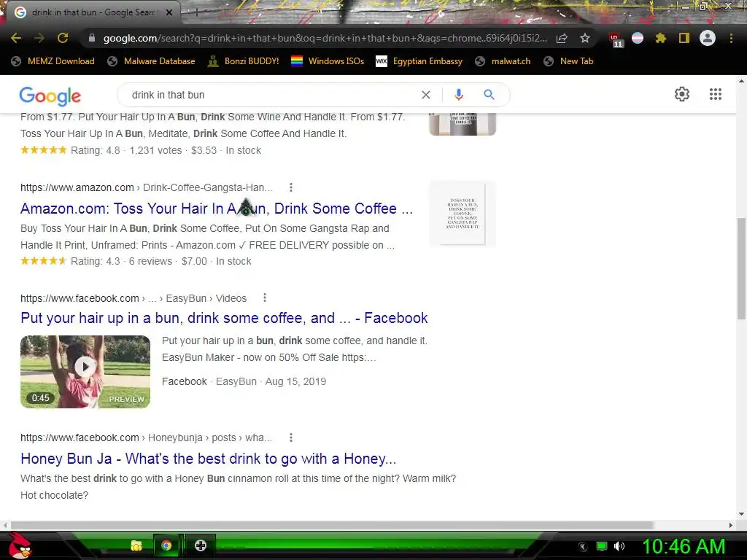
Task: Open EasyBun Facebook result options dots
Action: (264, 298)
